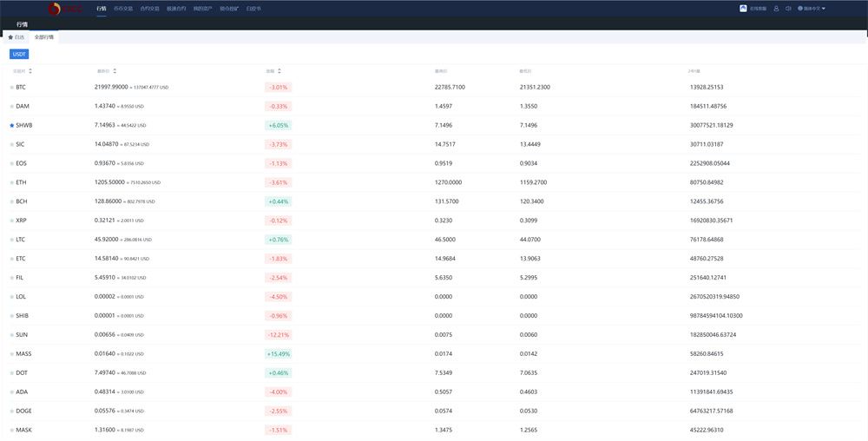Viewport: 868px width, 441px height.
Task: Switch to the 自选 favorites tab
Action: click(16, 37)
